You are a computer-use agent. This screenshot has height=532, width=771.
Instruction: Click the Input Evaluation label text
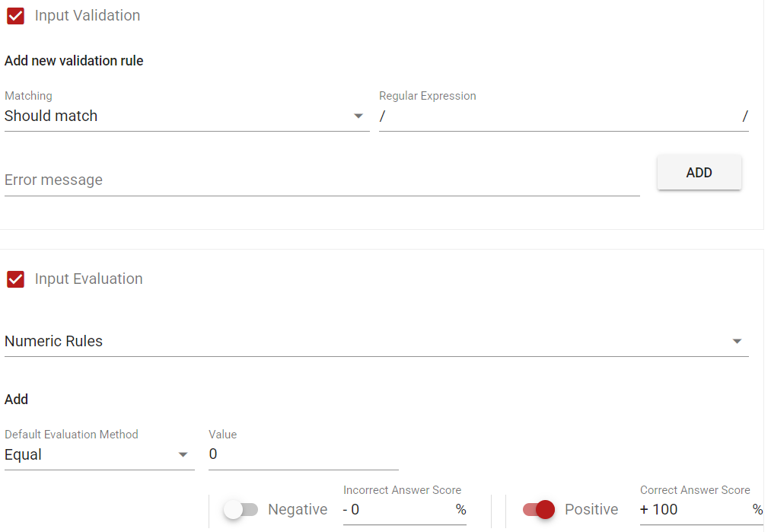coord(89,279)
